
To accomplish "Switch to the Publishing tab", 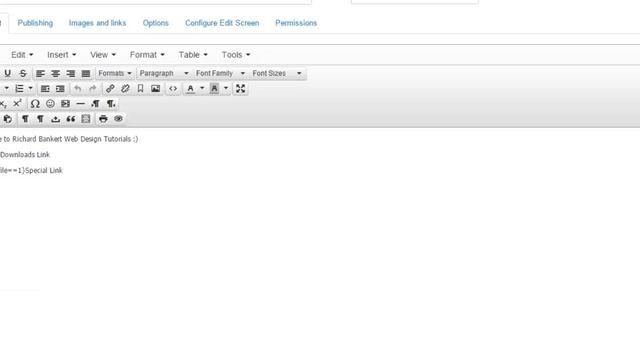I will pyautogui.click(x=35, y=23).
